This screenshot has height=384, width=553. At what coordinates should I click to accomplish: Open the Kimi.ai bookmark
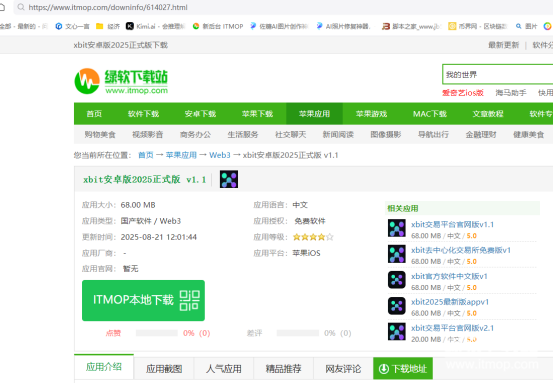(x=156, y=26)
